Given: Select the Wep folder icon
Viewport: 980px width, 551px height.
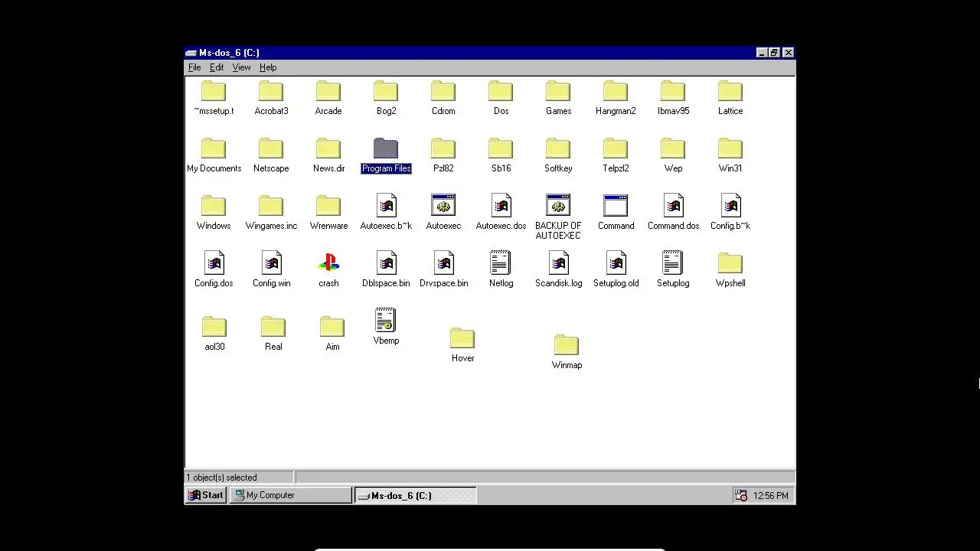Looking at the screenshot, I should 673,148.
